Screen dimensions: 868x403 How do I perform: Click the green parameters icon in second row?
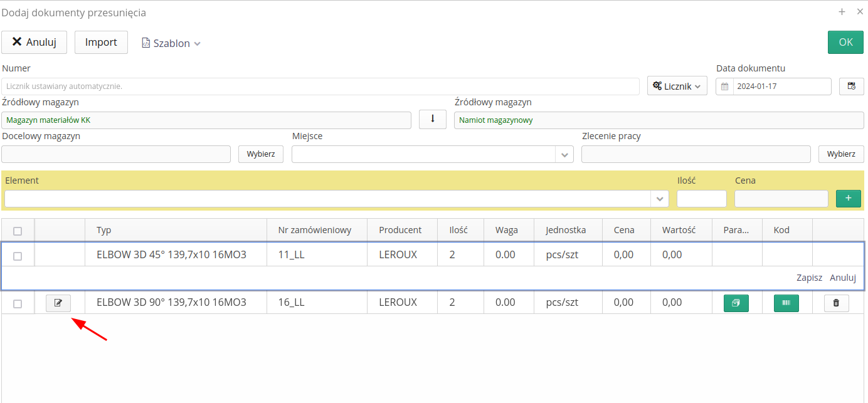click(x=736, y=303)
